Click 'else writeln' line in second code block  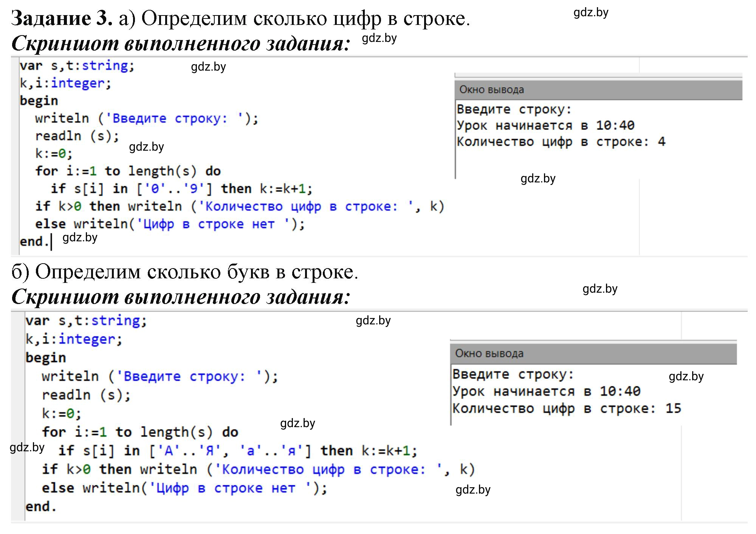(184, 488)
